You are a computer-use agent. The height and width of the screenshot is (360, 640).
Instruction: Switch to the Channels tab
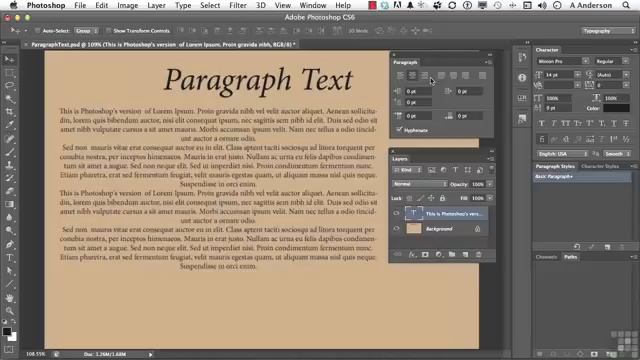(547, 257)
